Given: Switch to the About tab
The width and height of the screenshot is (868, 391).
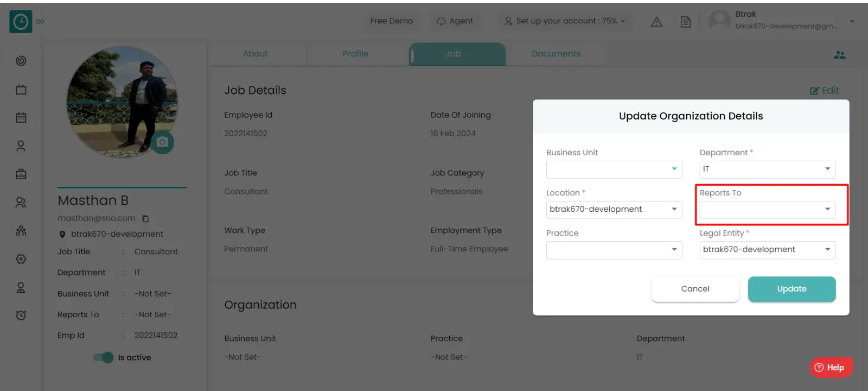Looking at the screenshot, I should [x=255, y=54].
